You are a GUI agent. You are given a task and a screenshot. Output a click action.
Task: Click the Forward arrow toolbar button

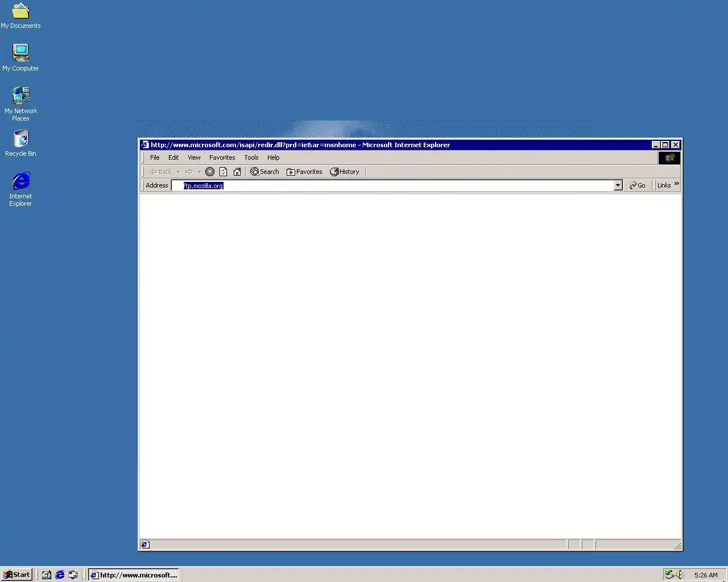pos(188,172)
